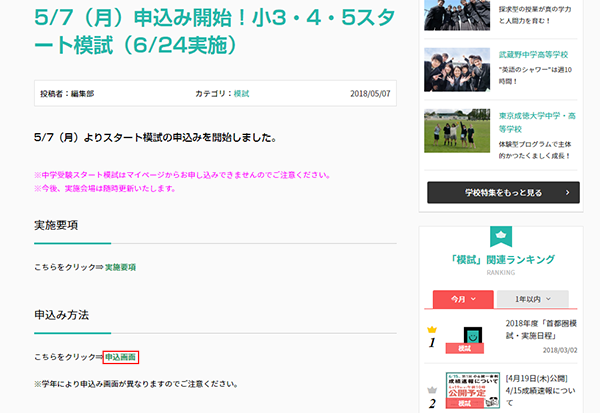Switch to the 1年以内 ranking tab
This screenshot has height=413, width=600.
(x=532, y=298)
